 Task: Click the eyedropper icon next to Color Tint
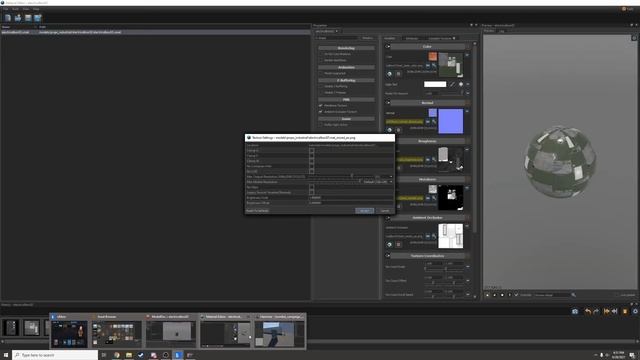(453, 84)
